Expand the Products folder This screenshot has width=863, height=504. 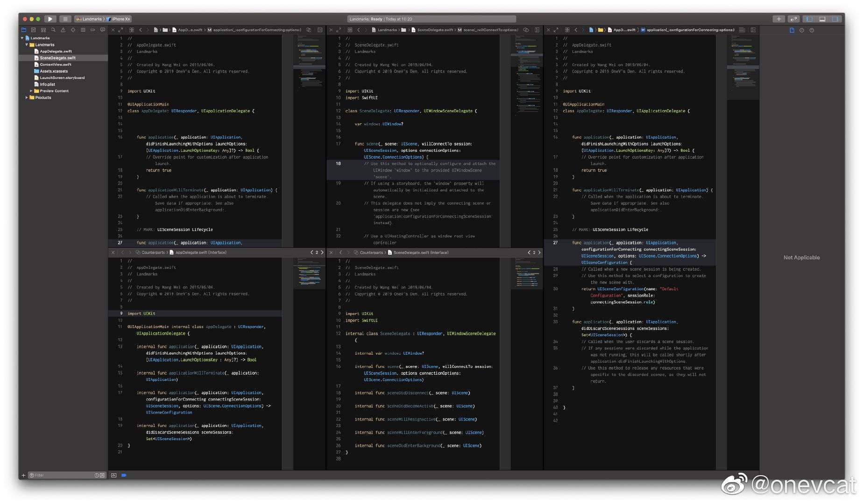click(x=27, y=98)
